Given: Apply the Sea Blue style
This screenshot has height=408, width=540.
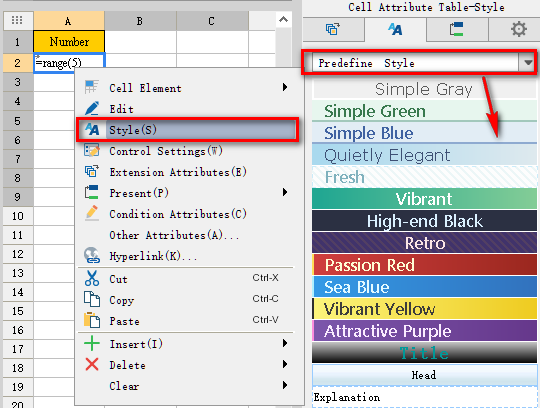Looking at the screenshot, I should point(424,286).
